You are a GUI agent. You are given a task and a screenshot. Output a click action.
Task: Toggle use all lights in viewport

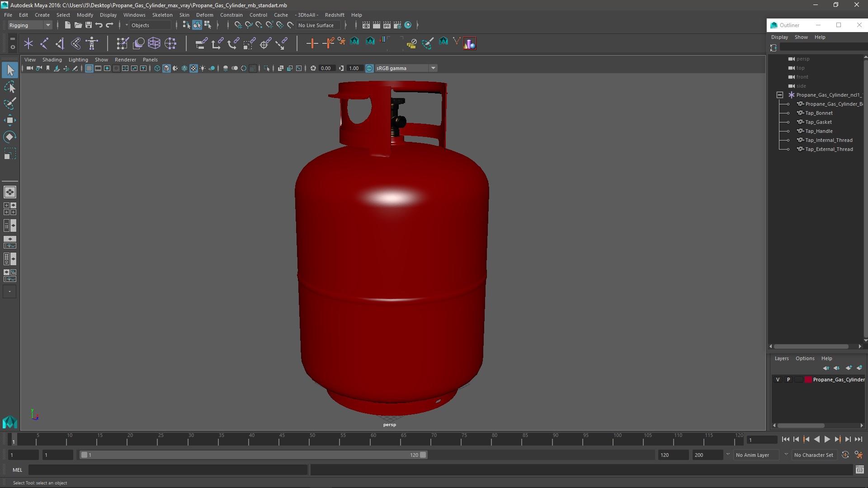[x=203, y=68]
